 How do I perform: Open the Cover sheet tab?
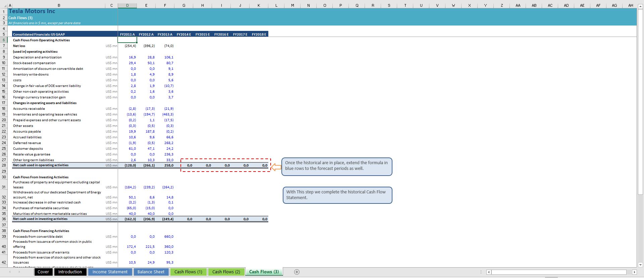(43, 272)
